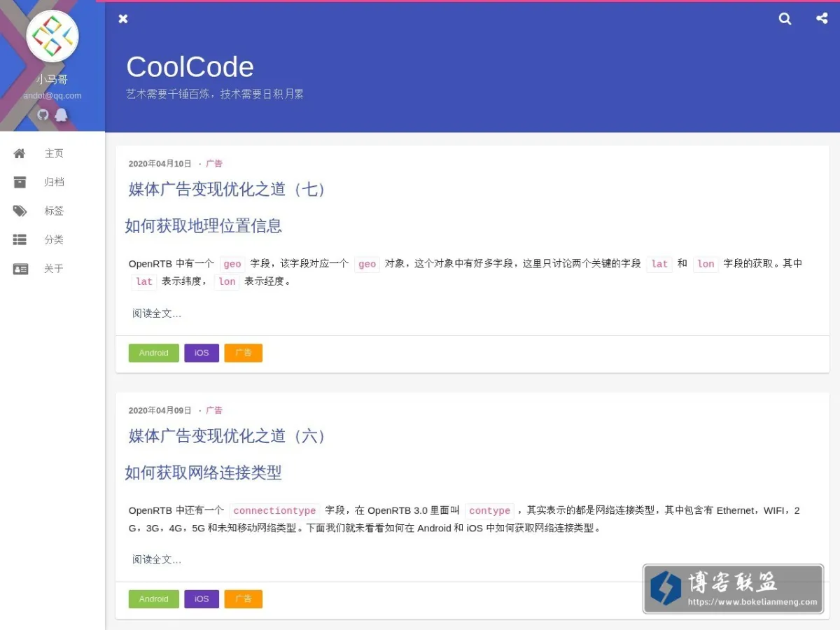The image size is (840, 630).
Task: Click the contype code snippet
Action: pos(490,511)
